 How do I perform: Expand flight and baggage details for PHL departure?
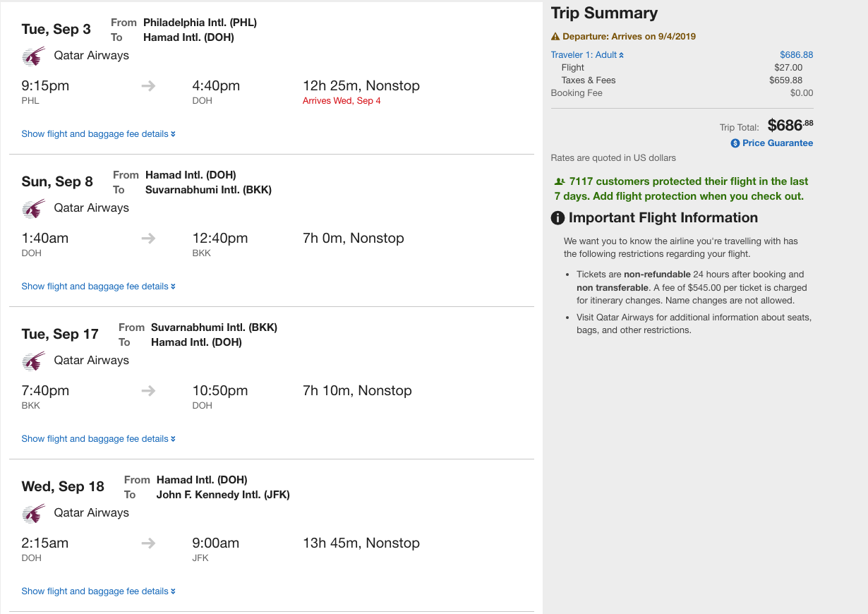point(98,134)
